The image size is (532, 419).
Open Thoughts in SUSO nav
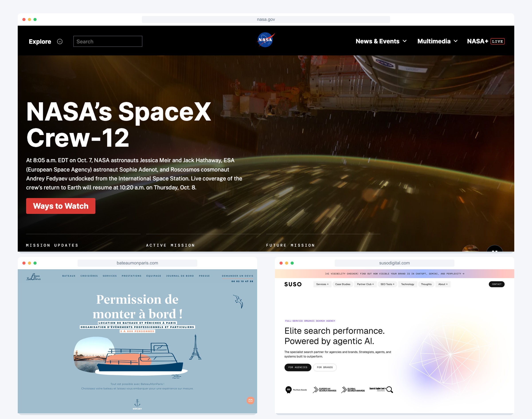[426, 284]
